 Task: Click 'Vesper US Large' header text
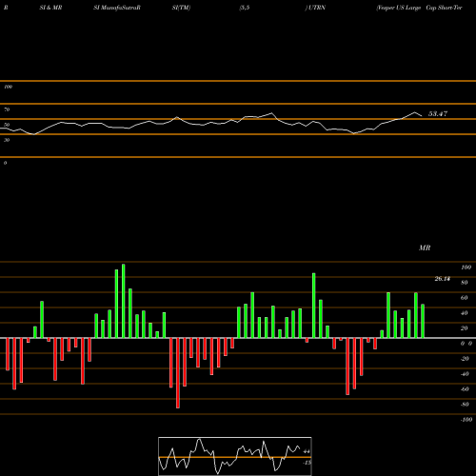pyautogui.click(x=399, y=8)
